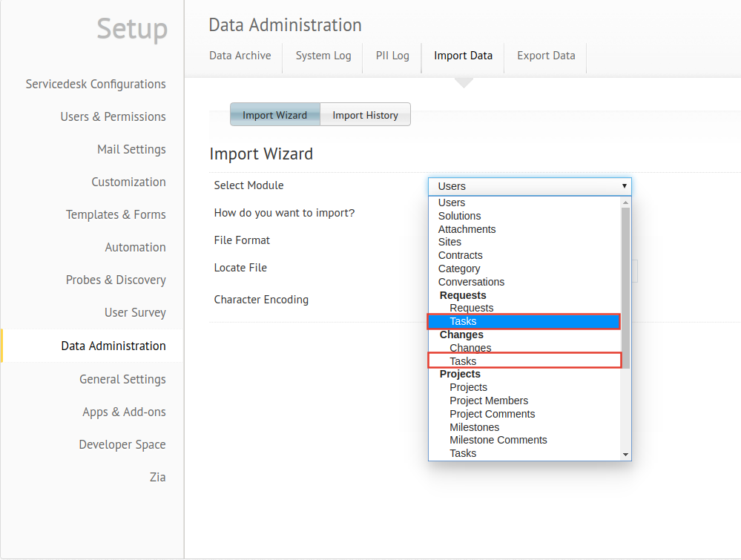
Task: Select Attachments in the module dropdown
Action: coord(467,229)
